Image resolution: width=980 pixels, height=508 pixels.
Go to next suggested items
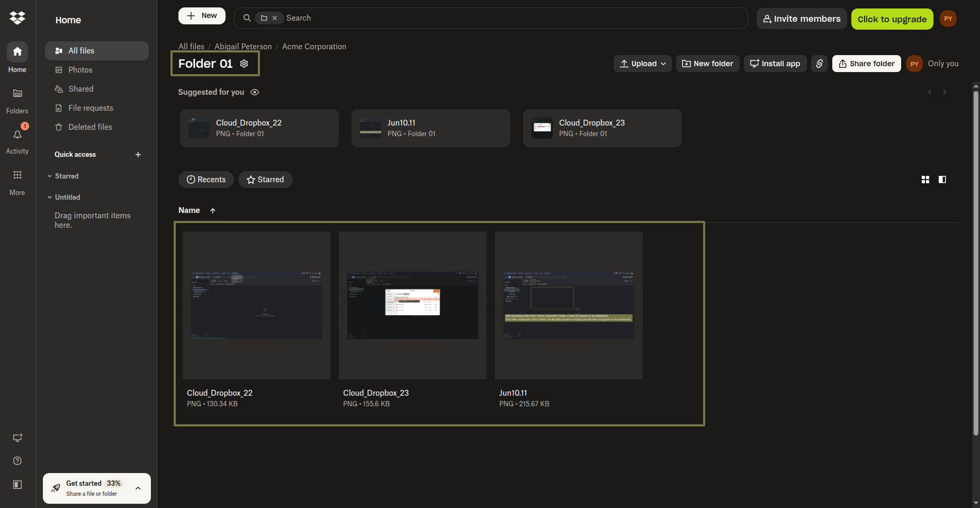pos(945,92)
